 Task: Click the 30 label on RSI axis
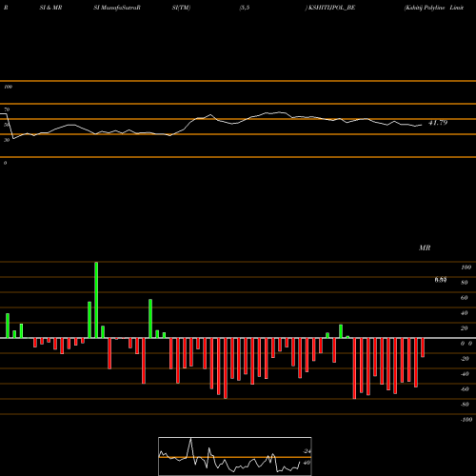[x=7, y=140]
